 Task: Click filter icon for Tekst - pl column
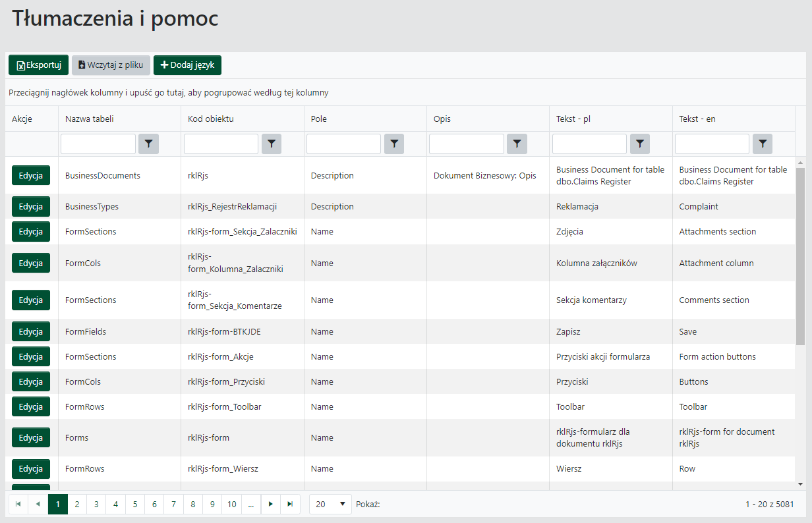coord(640,144)
